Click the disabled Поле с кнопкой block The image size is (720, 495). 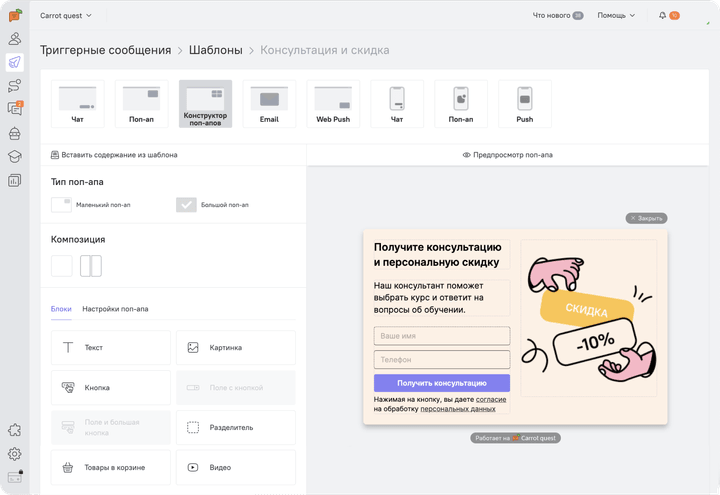[x=236, y=388]
